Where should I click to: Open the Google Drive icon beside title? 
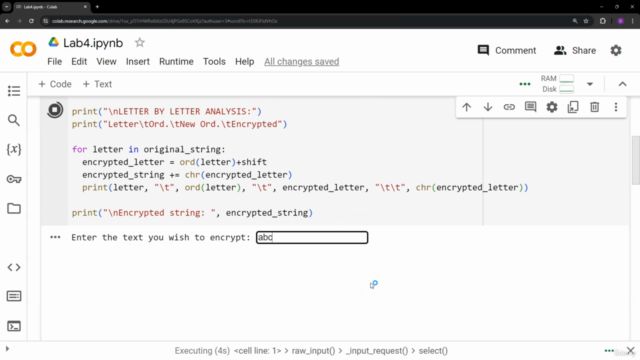pos(53,42)
